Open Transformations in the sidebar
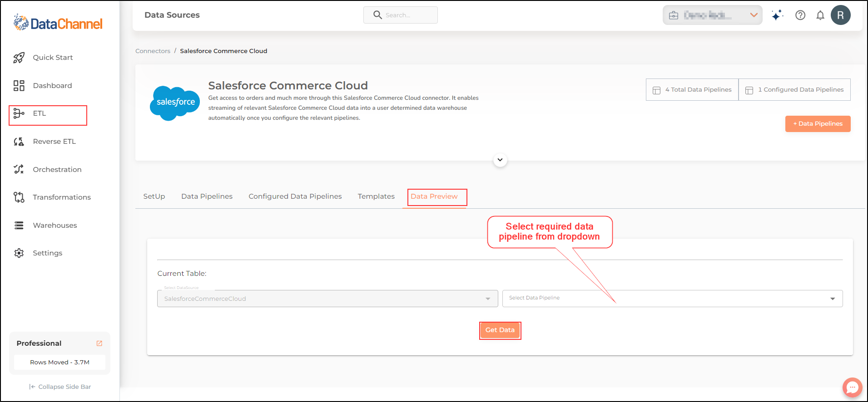 pyautogui.click(x=62, y=197)
